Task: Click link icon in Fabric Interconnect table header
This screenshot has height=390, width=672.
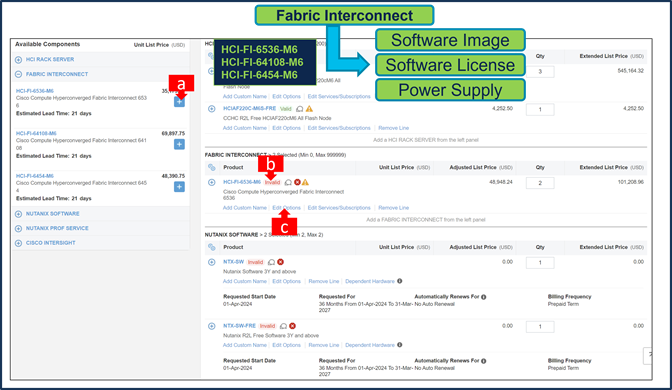Action: click(x=212, y=168)
